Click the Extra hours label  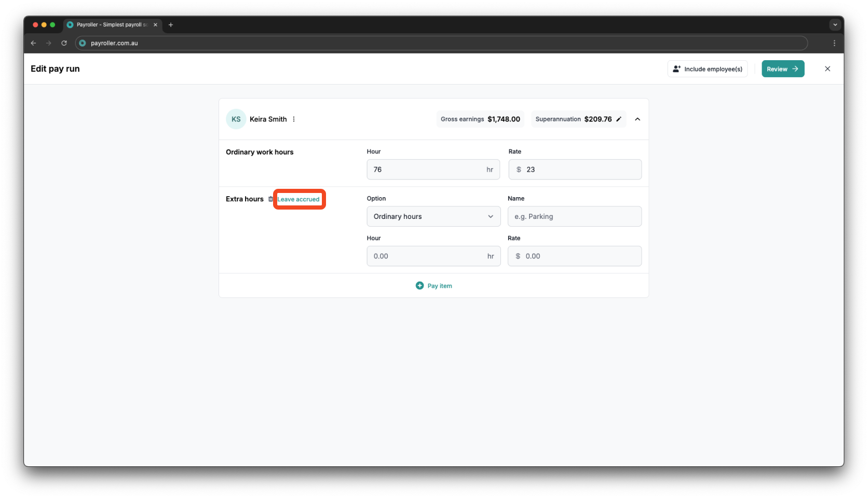pyautogui.click(x=245, y=199)
